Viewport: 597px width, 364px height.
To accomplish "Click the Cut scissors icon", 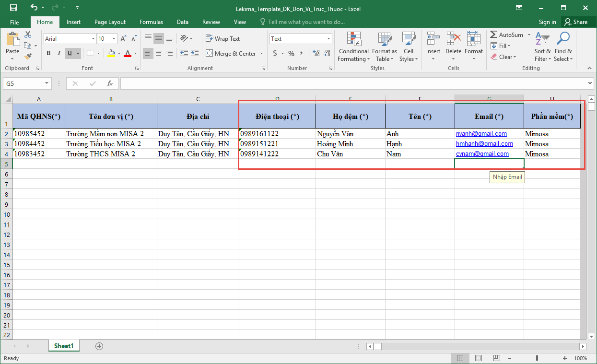I will coord(27,35).
